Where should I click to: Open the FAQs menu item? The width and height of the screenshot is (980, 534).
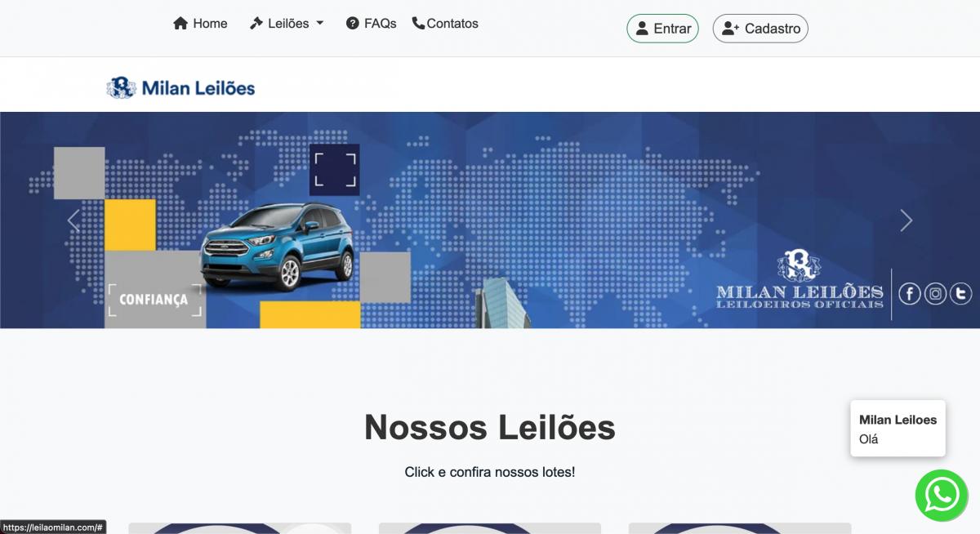point(372,24)
